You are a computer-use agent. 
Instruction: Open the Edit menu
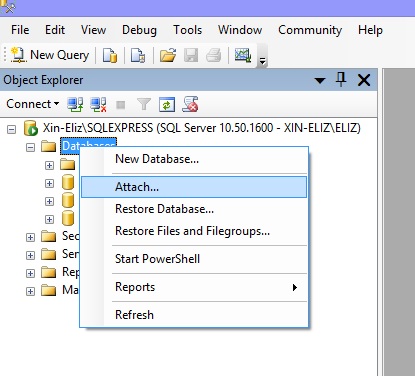(x=55, y=30)
